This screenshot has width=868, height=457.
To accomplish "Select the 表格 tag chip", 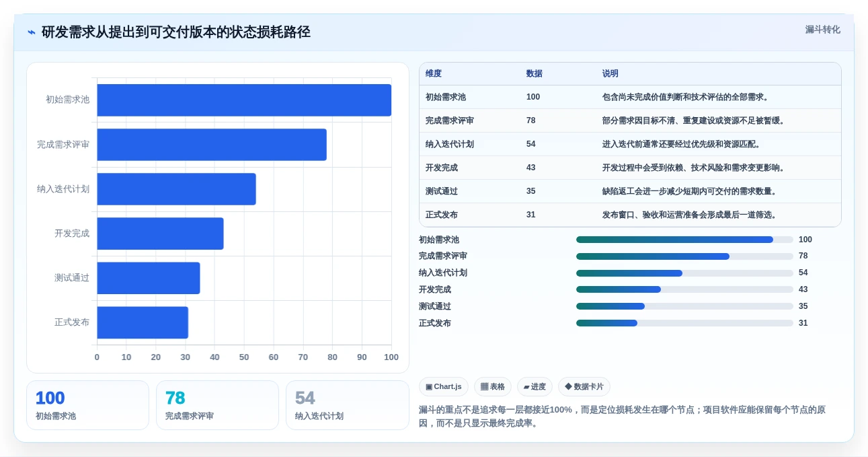I will click(493, 386).
